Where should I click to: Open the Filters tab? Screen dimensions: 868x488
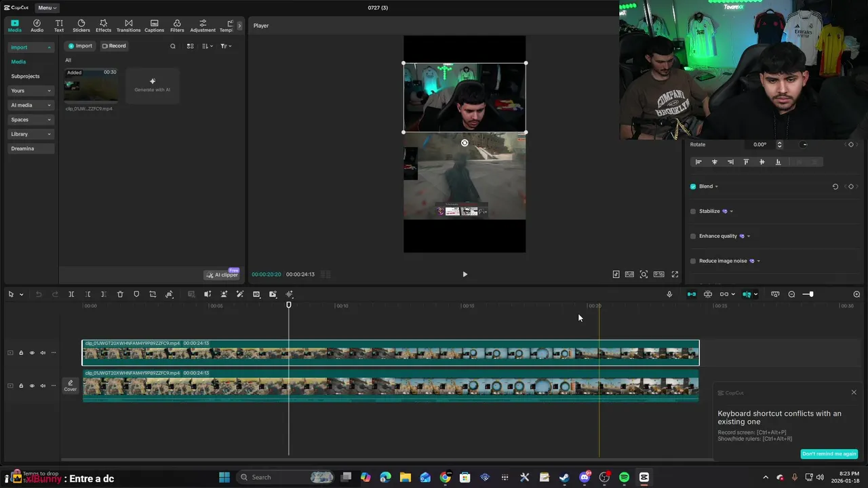[177, 26]
